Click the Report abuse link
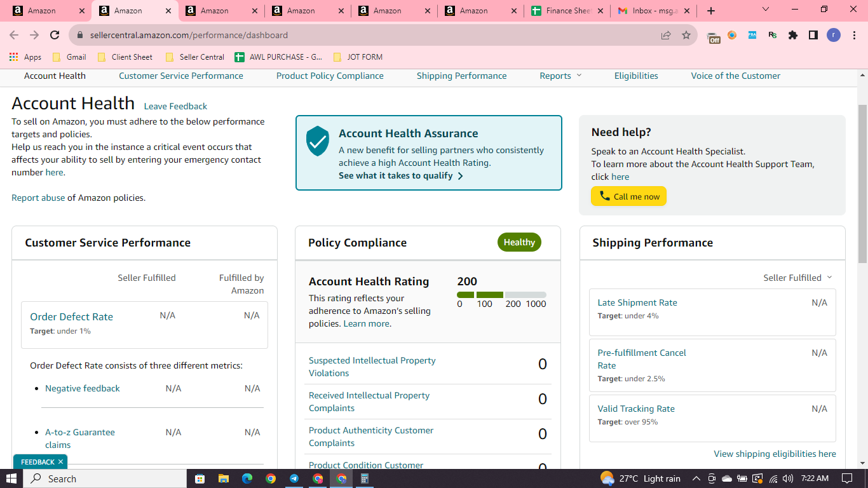Screen dimensions: 868x488 tap(38, 198)
